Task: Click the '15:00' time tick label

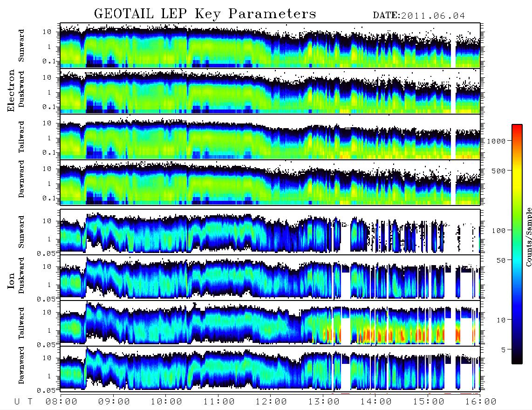Action: point(429,402)
